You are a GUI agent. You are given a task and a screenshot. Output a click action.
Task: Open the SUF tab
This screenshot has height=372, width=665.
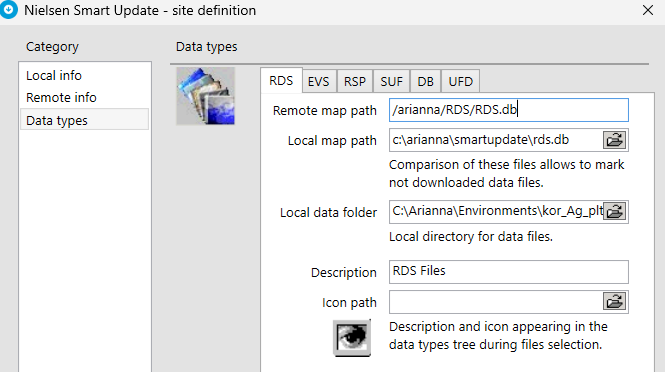tap(391, 81)
